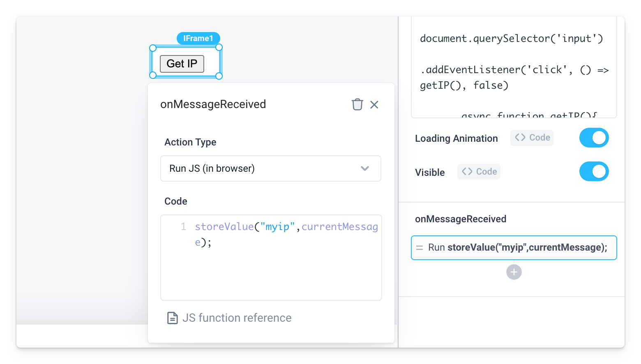Expand the Run JS (in browser) selector
The image size is (641, 364).
[270, 168]
